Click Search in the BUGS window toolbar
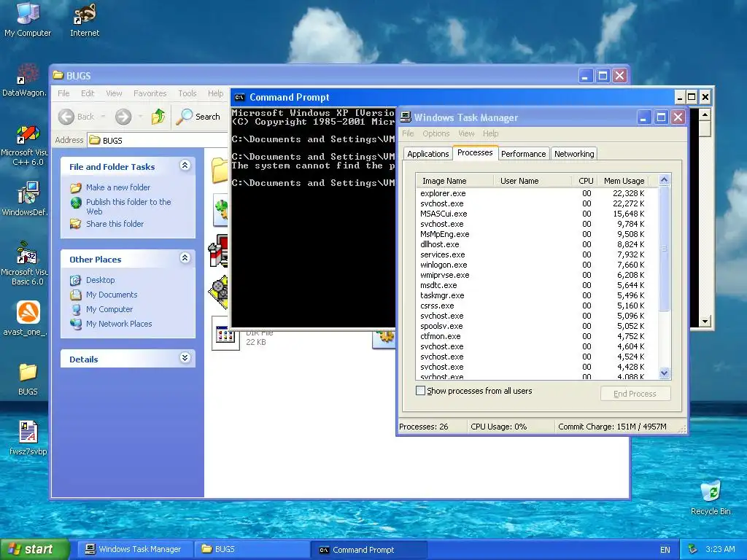Viewport: 747px width, 560px height. click(x=198, y=117)
